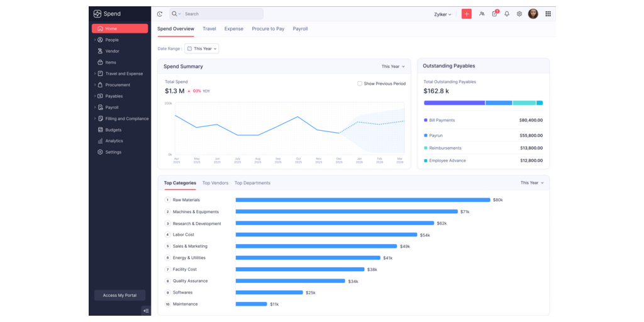Click the Access My Portal button
Screen dimensions: 644x322
pos(119,295)
